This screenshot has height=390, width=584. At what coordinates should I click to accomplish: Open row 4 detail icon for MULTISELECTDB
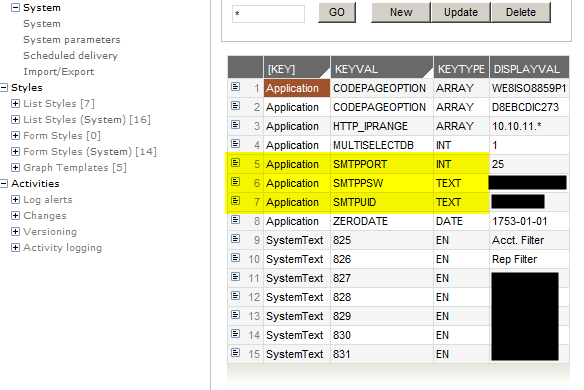click(235, 144)
